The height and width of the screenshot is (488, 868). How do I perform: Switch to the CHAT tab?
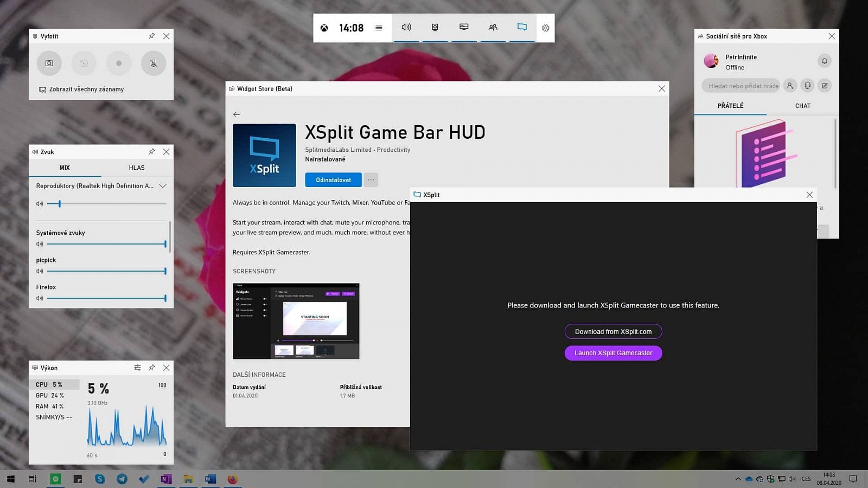click(x=803, y=106)
